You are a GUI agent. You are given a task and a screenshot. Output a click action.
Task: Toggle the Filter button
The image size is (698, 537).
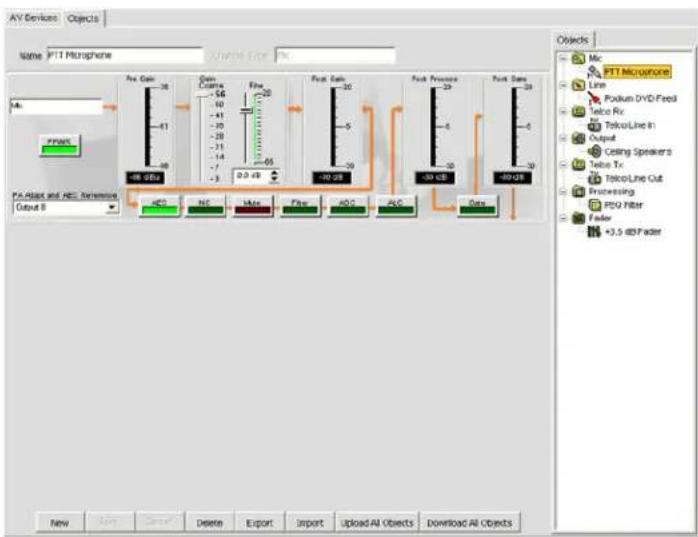300,206
